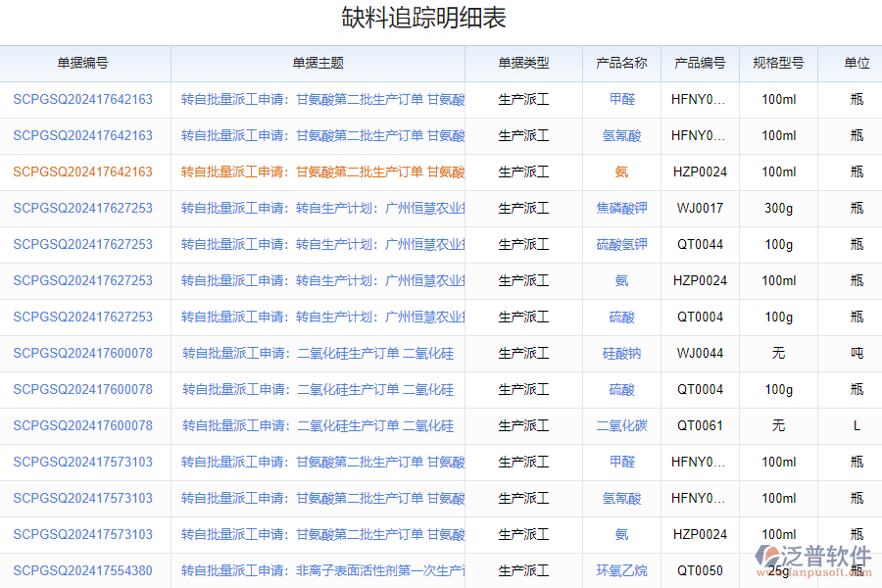Screen dimensions: 882x588
Task: Select the 环氧乙烷 product name cell
Action: pyautogui.click(x=621, y=570)
